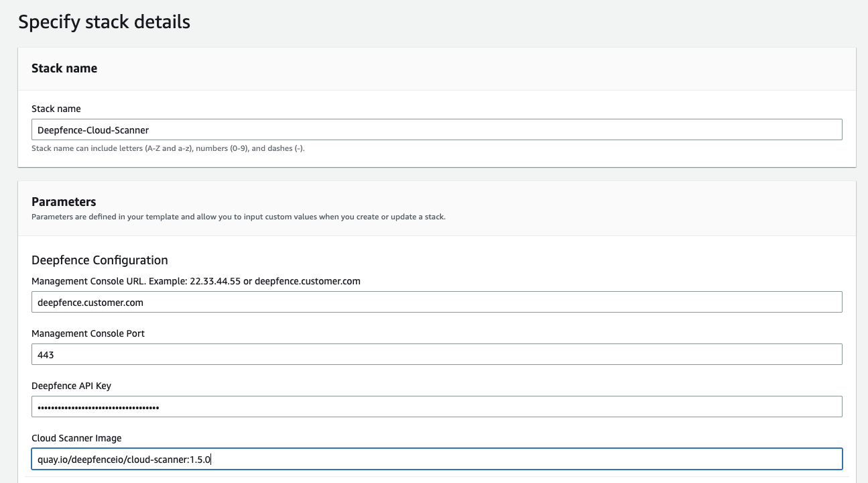The height and width of the screenshot is (483, 868).
Task: Click the 'Deepfence Configuration' subheading
Action: tap(100, 260)
